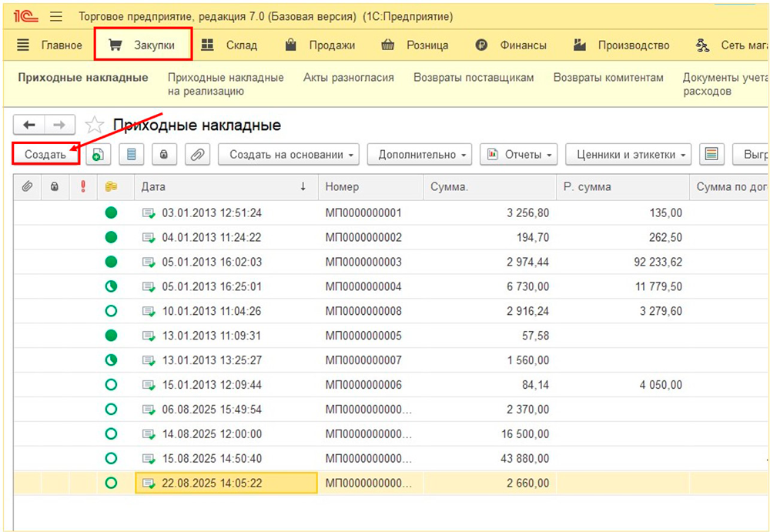The image size is (770, 532).
Task: Open the Возвраты поставщикам link
Action: tap(474, 78)
